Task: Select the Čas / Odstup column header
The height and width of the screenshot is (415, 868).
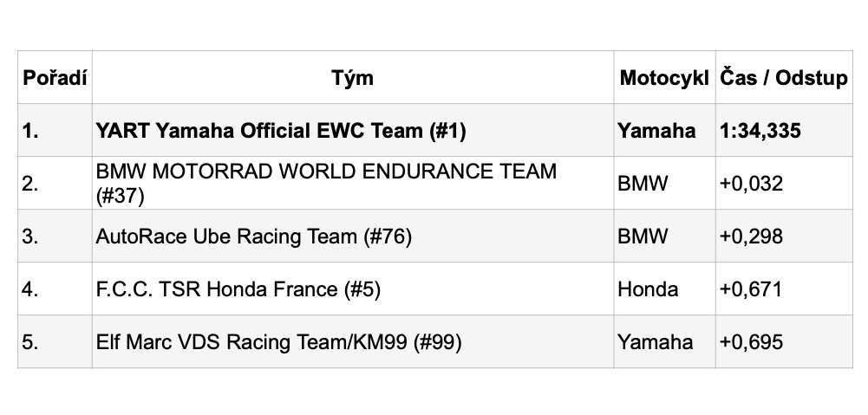Action: (x=784, y=77)
